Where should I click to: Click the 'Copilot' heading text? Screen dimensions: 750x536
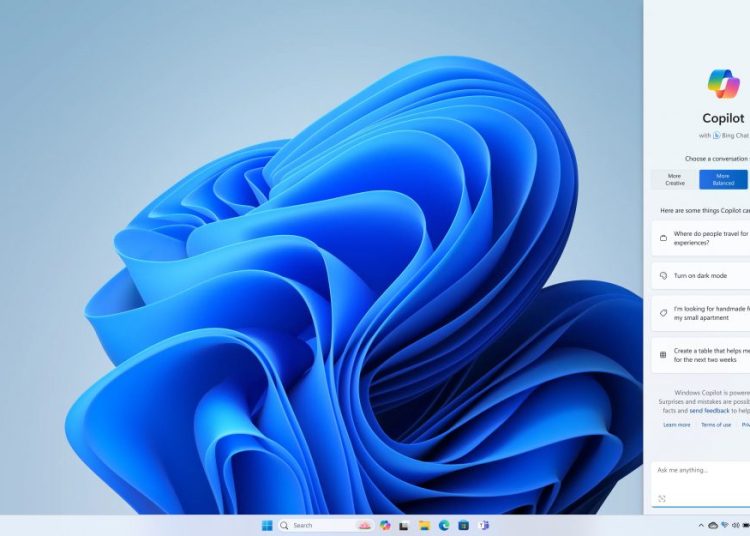[723, 118]
